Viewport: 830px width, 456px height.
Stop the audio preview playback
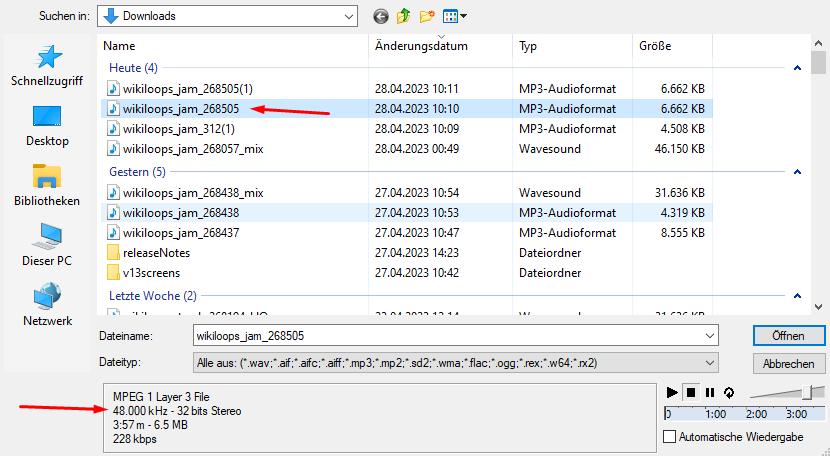[691, 392]
